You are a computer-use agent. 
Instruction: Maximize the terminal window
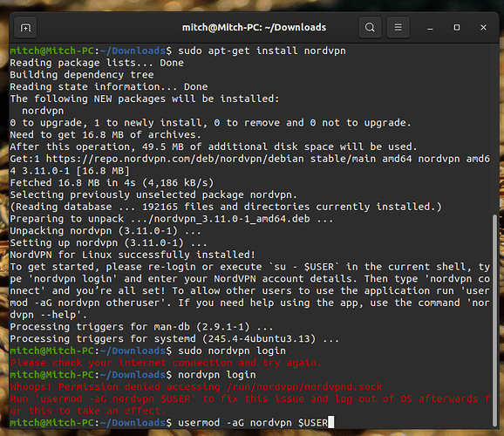point(456,28)
